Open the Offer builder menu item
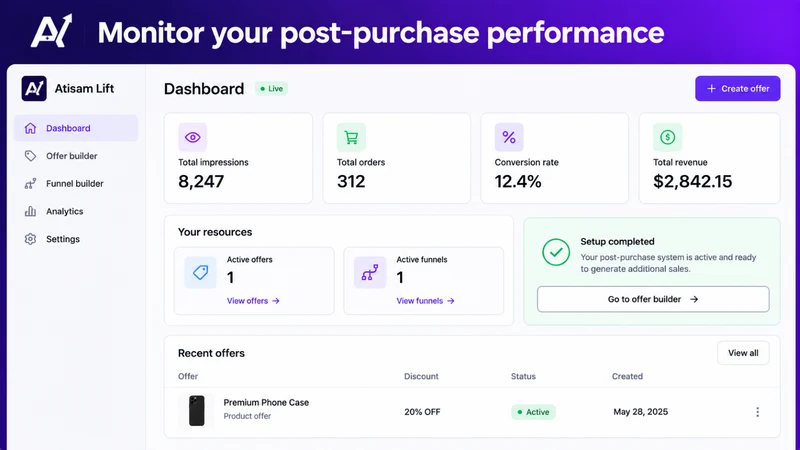The width and height of the screenshot is (800, 450). point(76,156)
